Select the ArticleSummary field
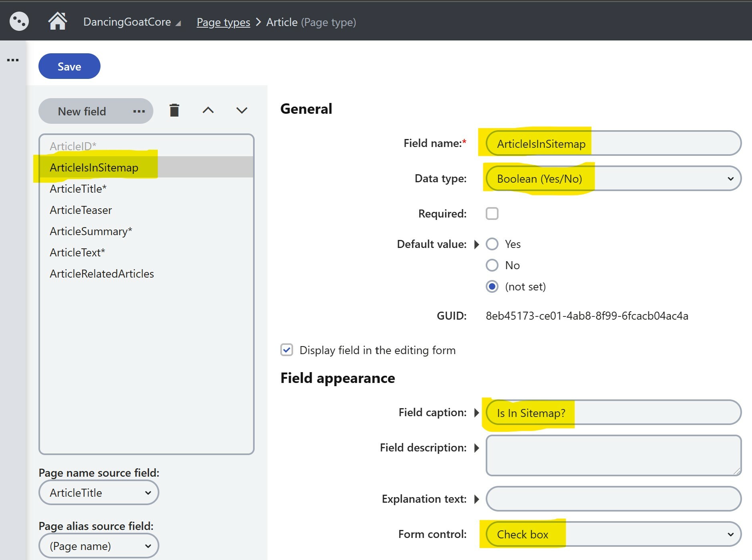752x560 pixels. pyautogui.click(x=147, y=231)
